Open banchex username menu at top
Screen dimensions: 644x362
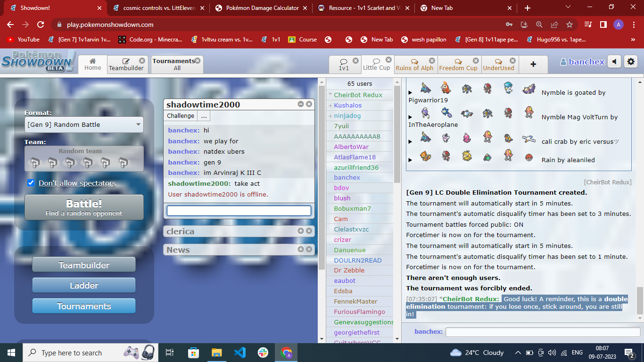click(582, 62)
